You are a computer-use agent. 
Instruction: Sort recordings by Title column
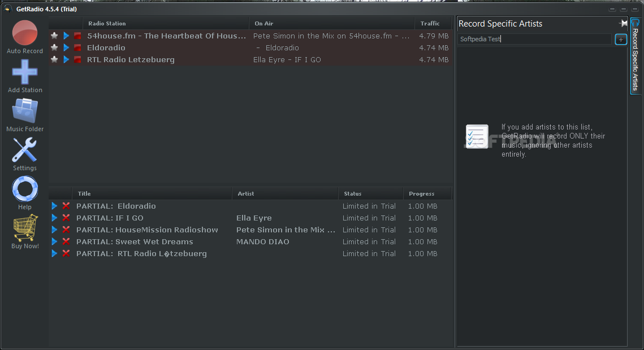(x=152, y=193)
